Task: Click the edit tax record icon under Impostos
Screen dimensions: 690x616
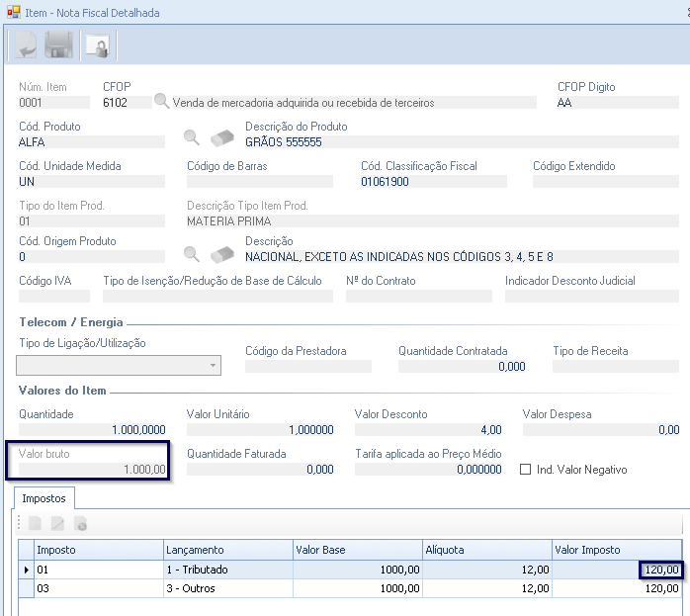Action: pos(58,524)
